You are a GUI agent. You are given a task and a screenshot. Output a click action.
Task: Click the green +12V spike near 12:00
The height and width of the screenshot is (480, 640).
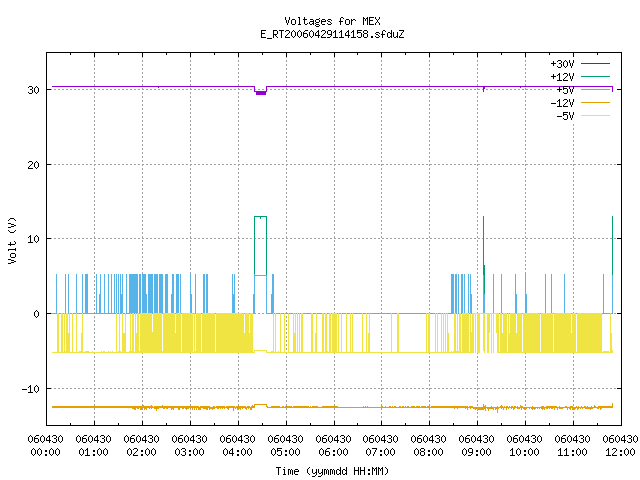(x=612, y=245)
